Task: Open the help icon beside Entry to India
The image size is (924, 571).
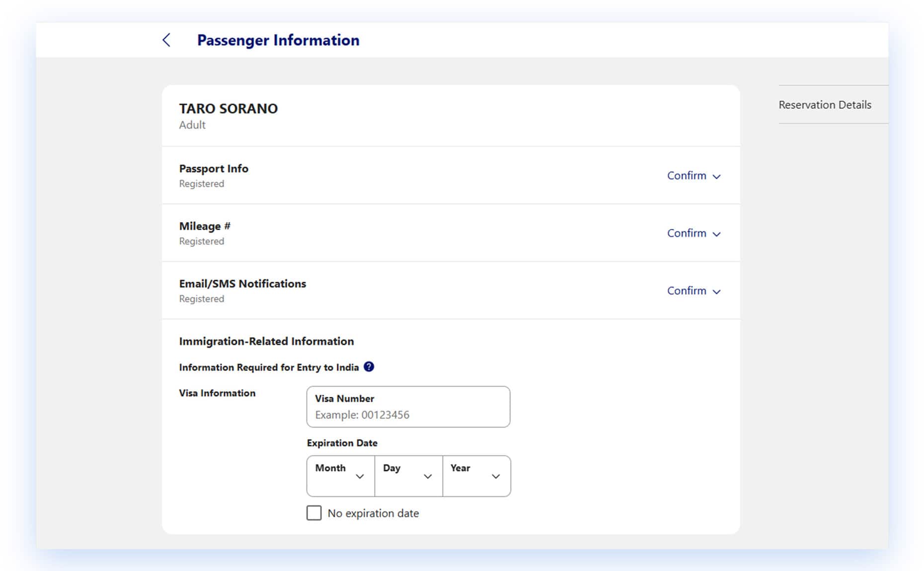Action: click(369, 367)
